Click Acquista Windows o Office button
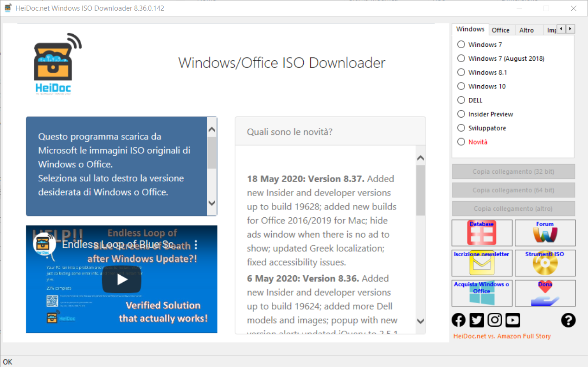 [x=482, y=293]
